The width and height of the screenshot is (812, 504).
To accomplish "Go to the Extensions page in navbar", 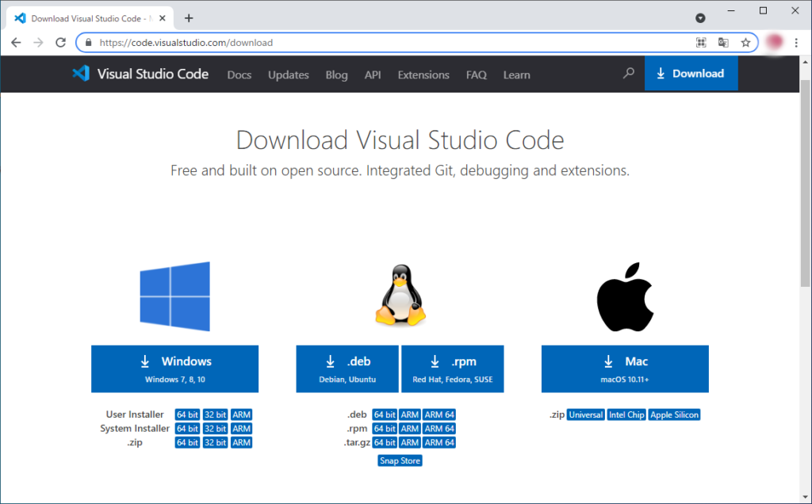I will pyautogui.click(x=423, y=74).
